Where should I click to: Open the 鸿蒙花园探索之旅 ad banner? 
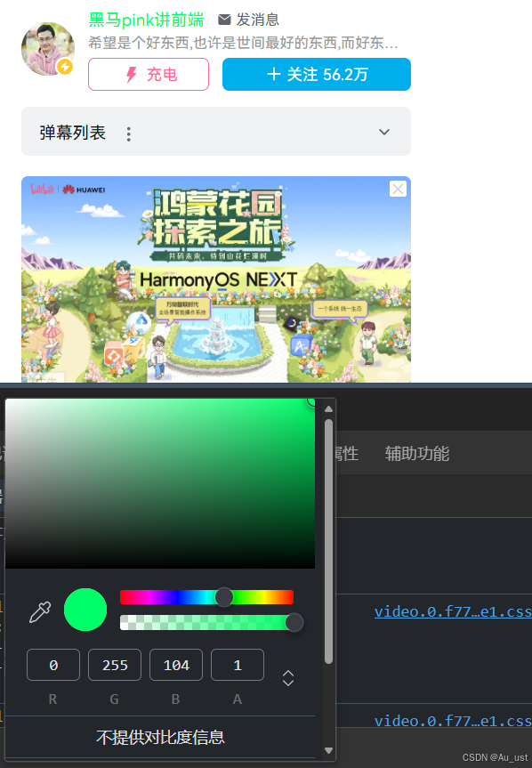coord(216,279)
